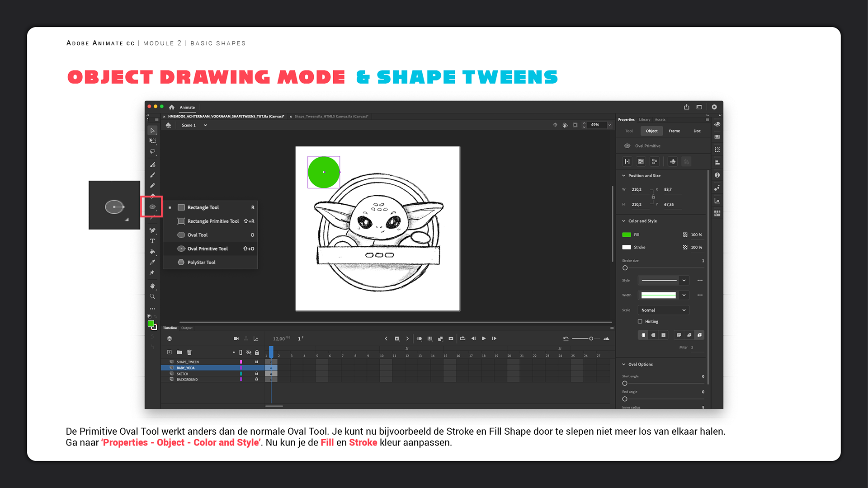Click the add camera icon in timeline
The height and width of the screenshot is (488, 868).
(x=236, y=338)
